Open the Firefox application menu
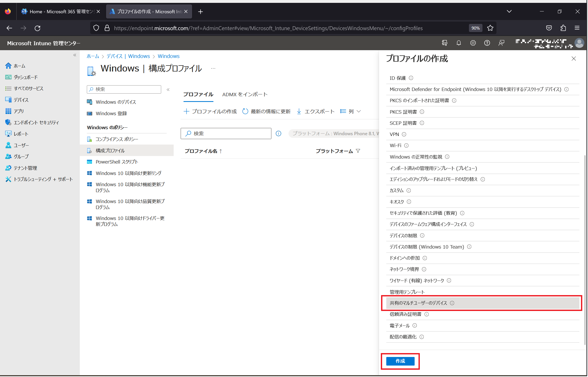588x377 pixels. (x=577, y=28)
